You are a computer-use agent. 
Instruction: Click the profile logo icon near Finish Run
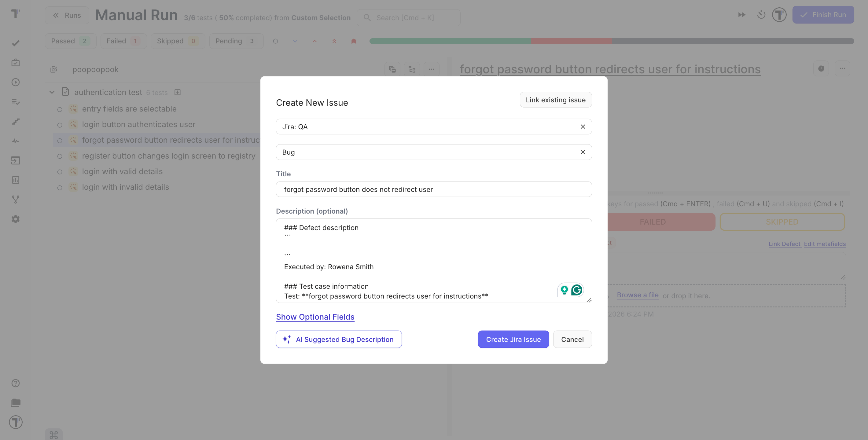(779, 15)
